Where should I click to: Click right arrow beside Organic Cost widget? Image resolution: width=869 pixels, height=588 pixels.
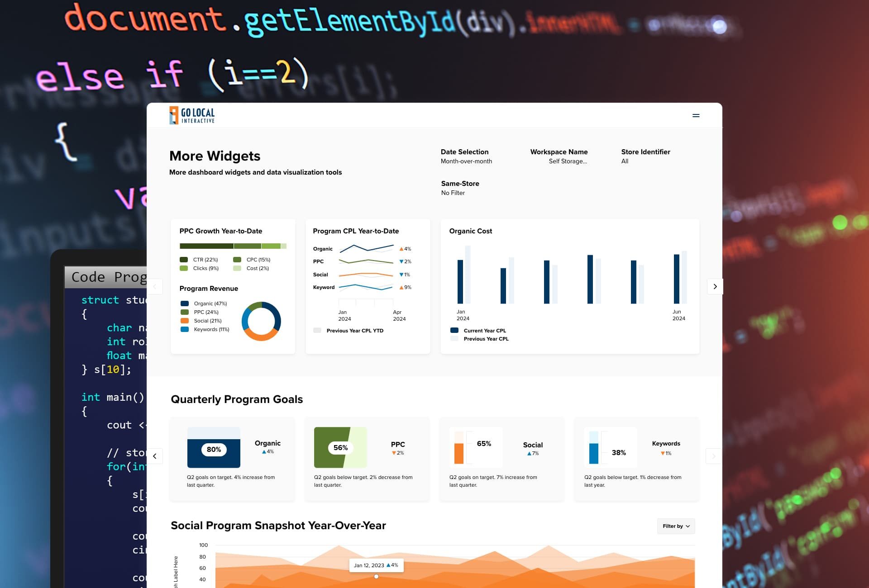[715, 286]
